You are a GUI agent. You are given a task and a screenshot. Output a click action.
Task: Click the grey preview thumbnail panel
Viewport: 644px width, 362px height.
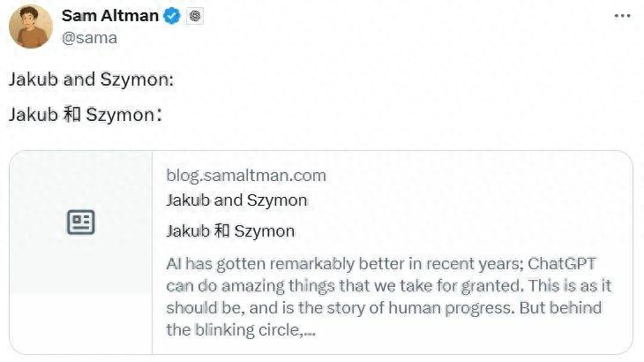tap(81, 265)
